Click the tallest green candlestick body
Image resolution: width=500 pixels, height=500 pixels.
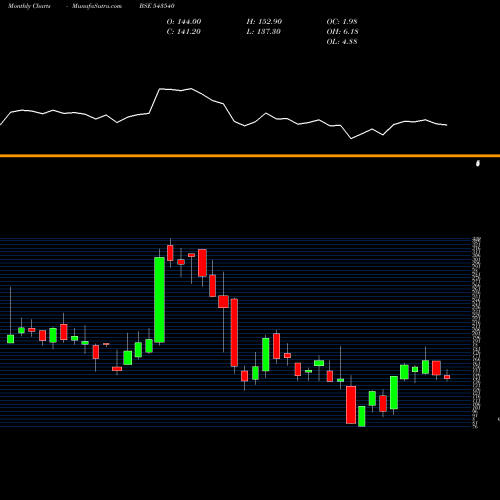point(159,300)
